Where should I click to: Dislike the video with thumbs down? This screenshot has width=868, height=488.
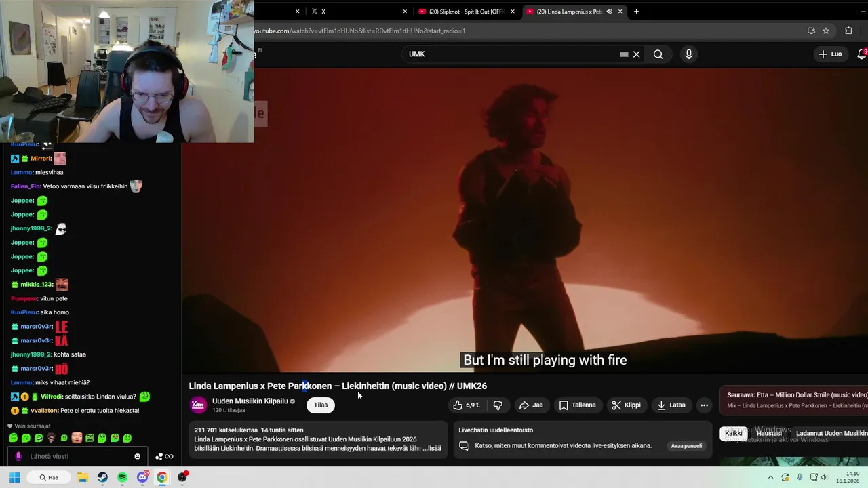[x=498, y=405]
